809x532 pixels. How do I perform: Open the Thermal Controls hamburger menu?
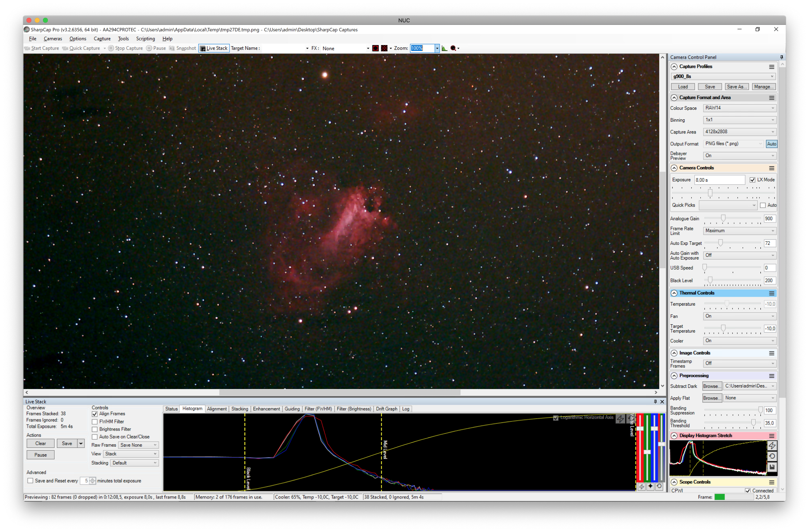771,293
